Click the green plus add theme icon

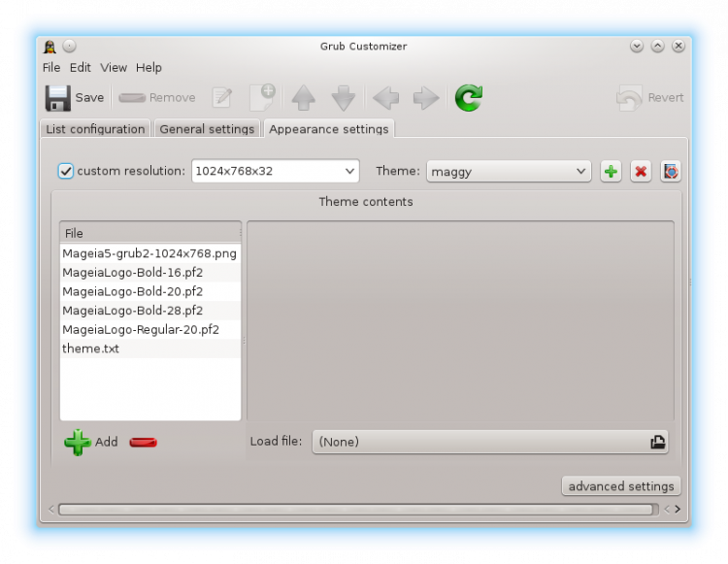(611, 172)
